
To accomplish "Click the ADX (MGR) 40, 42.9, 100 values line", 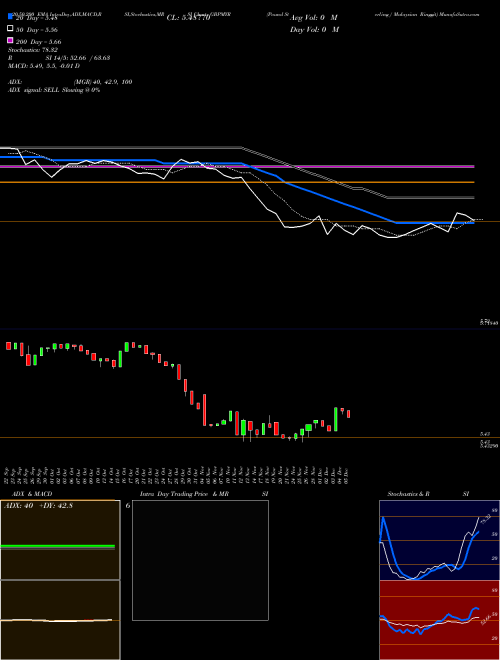I will point(70,82).
